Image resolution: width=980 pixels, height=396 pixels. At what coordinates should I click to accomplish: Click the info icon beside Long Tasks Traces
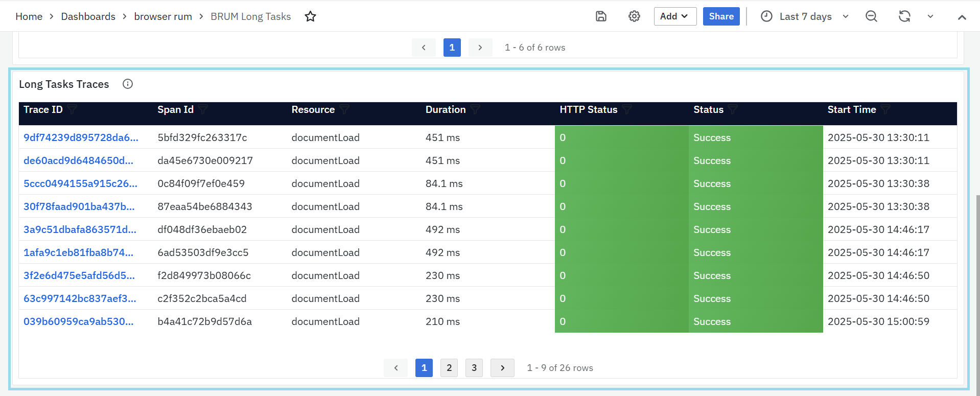(x=128, y=84)
